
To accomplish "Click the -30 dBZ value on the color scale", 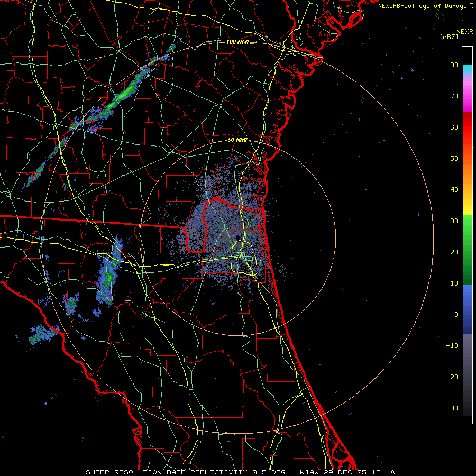I will tap(452, 408).
